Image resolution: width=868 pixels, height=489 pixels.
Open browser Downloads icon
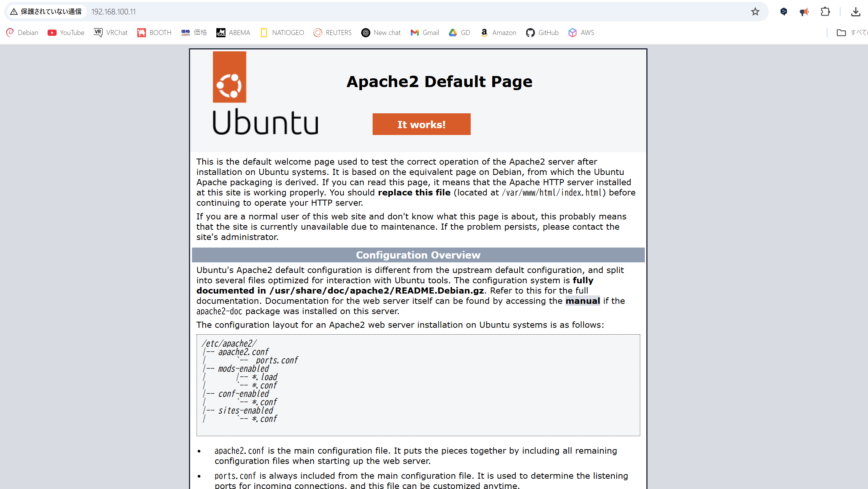pyautogui.click(x=855, y=12)
